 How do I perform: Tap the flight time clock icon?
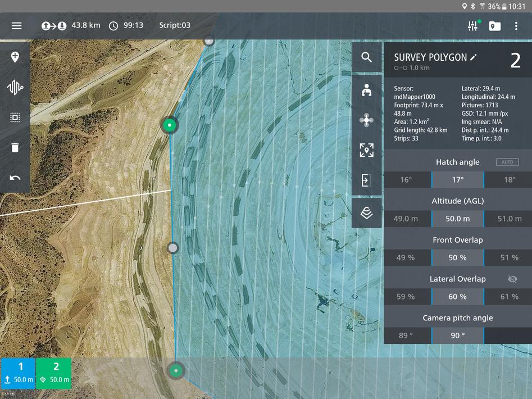click(113, 26)
